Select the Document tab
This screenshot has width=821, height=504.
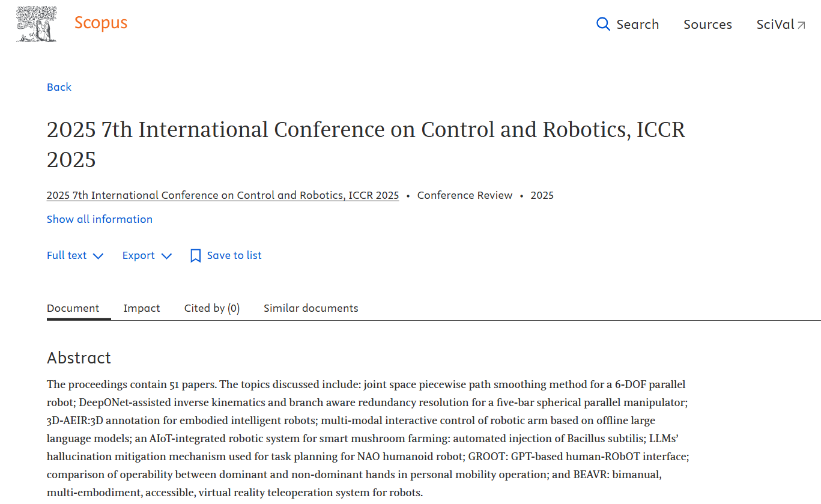[x=73, y=308]
